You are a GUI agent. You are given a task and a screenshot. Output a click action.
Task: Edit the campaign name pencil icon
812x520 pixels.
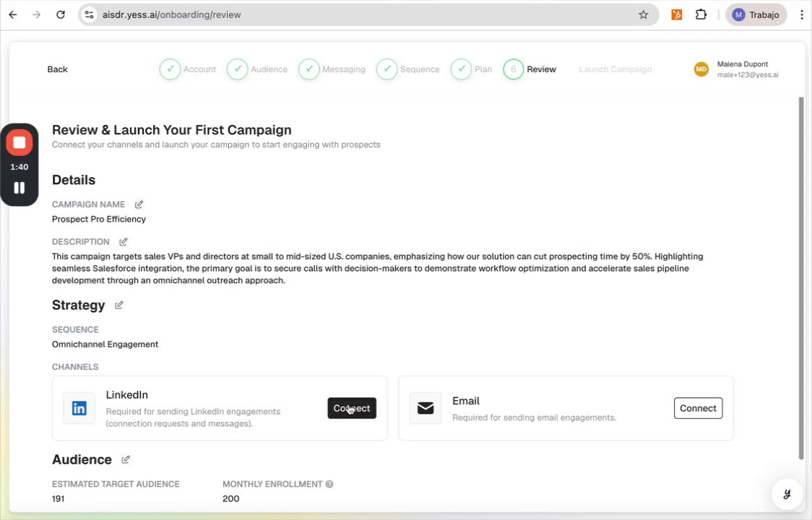click(139, 204)
